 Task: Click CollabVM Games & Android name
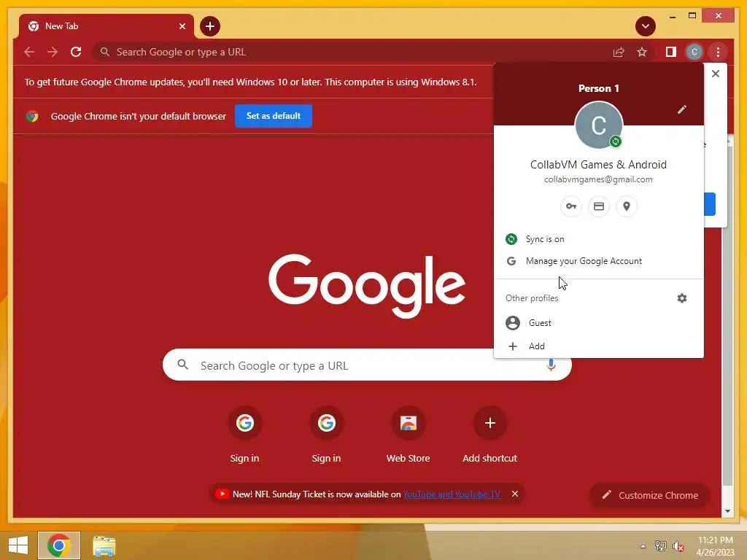pyautogui.click(x=598, y=165)
